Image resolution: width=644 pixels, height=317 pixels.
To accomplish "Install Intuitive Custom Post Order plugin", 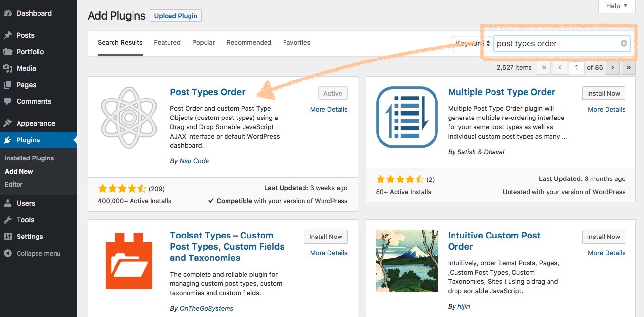I will coord(604,237).
